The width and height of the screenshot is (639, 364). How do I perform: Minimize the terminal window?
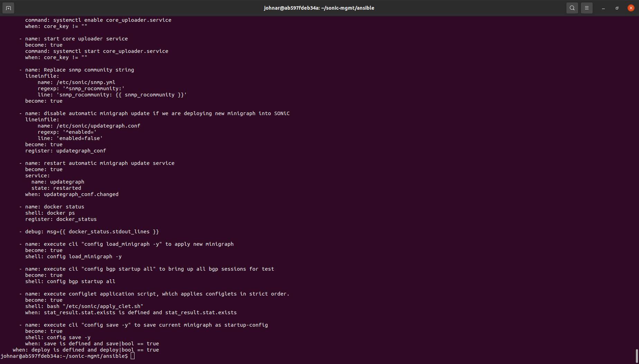[x=603, y=8]
